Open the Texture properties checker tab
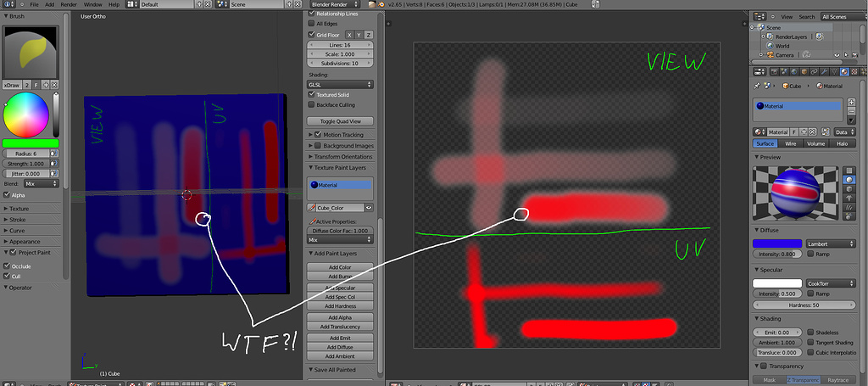The width and height of the screenshot is (868, 386). point(854,71)
